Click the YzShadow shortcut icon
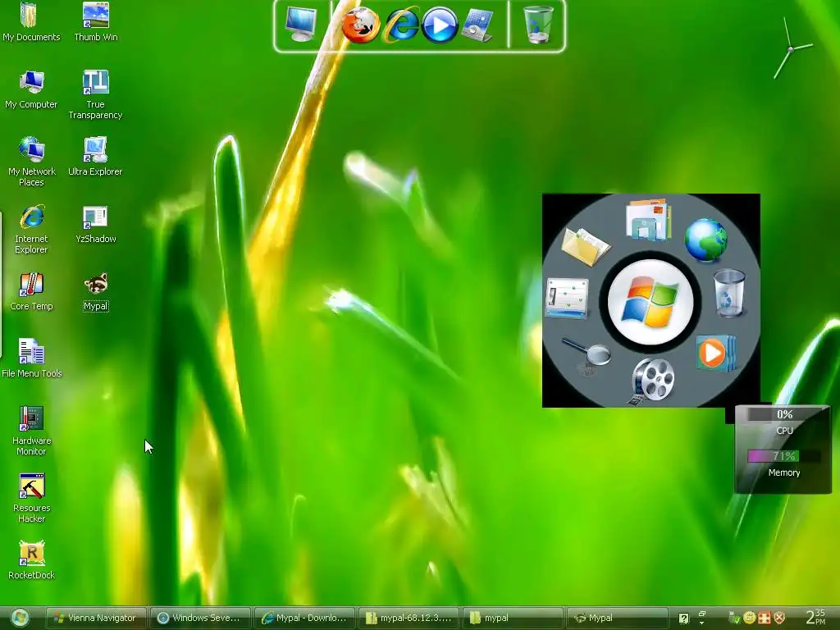This screenshot has width=840, height=630. [95, 225]
